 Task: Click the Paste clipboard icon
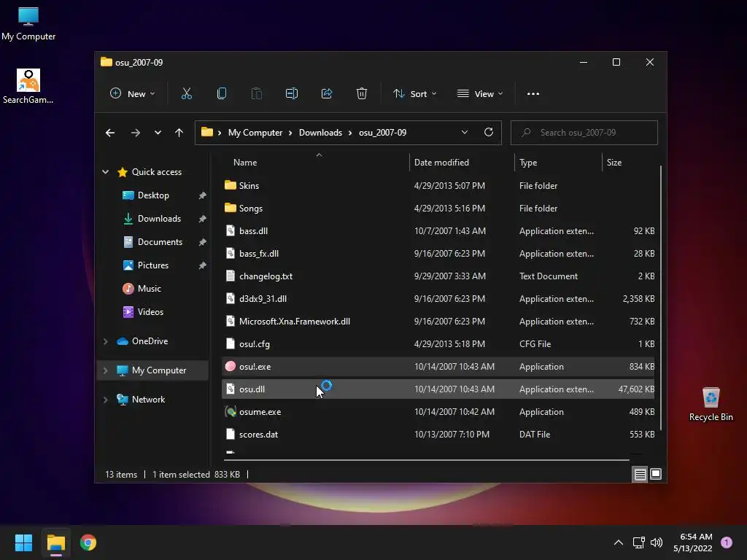point(256,94)
